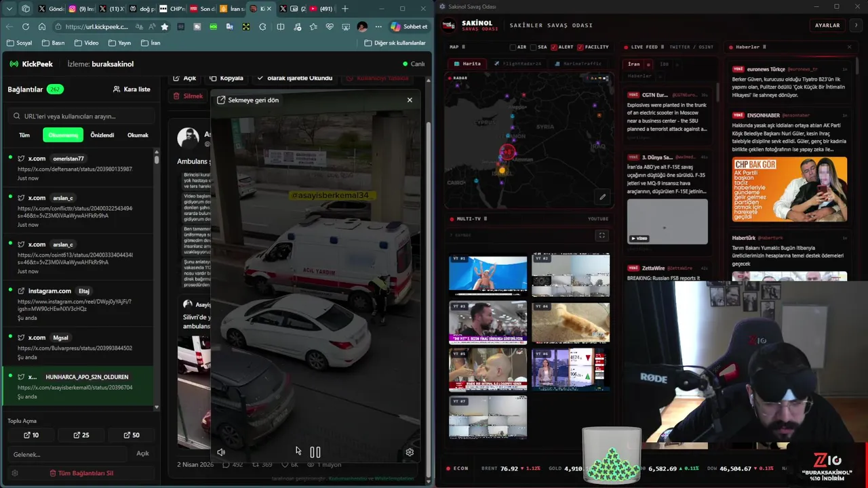The width and height of the screenshot is (868, 488).
Task: Refresh the browser page
Action: [26, 26]
